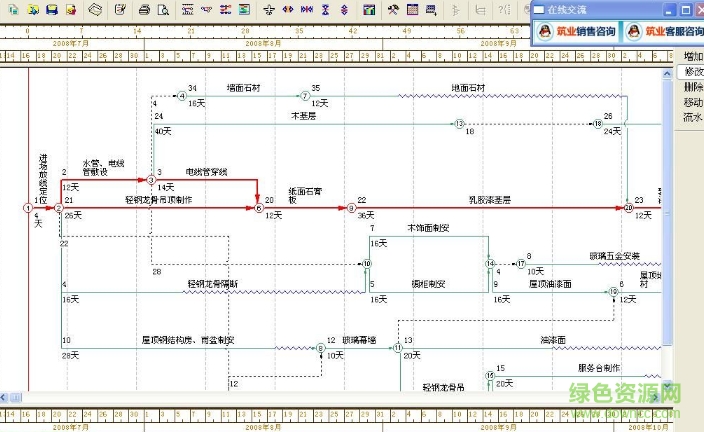Select the 墙面石材 activity label
The image size is (704, 432).
click(x=243, y=88)
